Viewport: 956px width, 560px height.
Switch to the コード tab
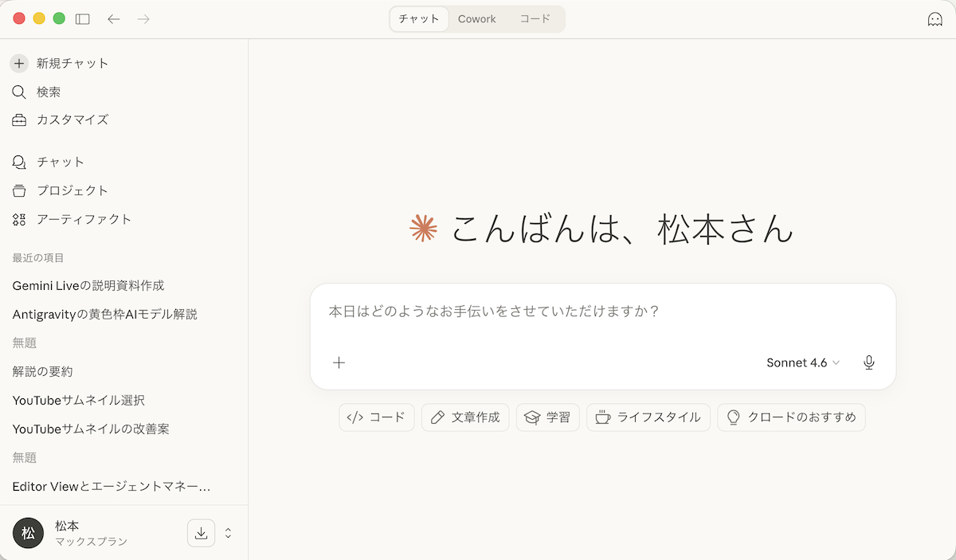[x=535, y=19]
